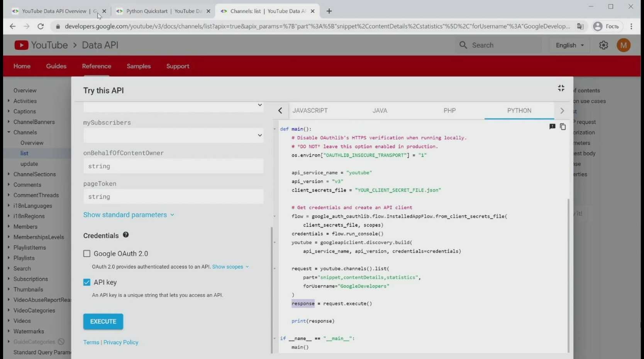The height and width of the screenshot is (359, 644).
Task: Expand Show scopes
Action: point(230,267)
